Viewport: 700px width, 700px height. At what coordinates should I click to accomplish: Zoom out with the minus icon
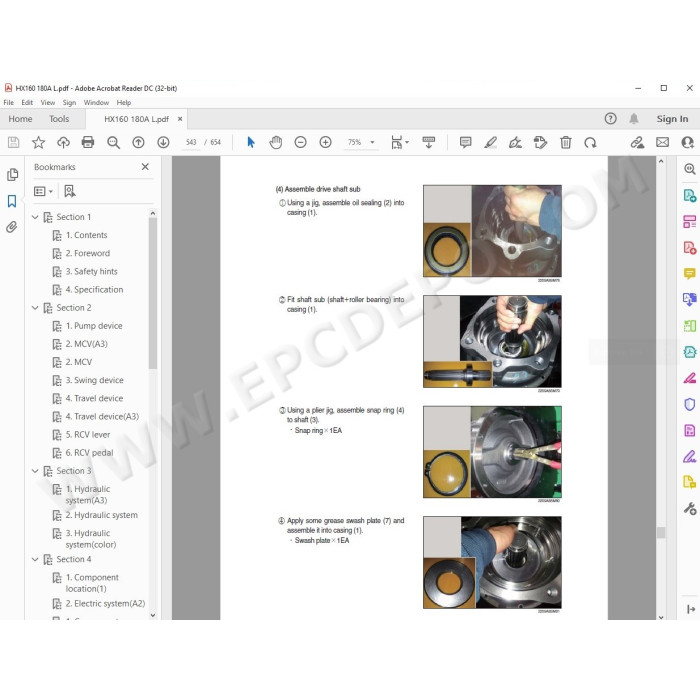pos(300,142)
